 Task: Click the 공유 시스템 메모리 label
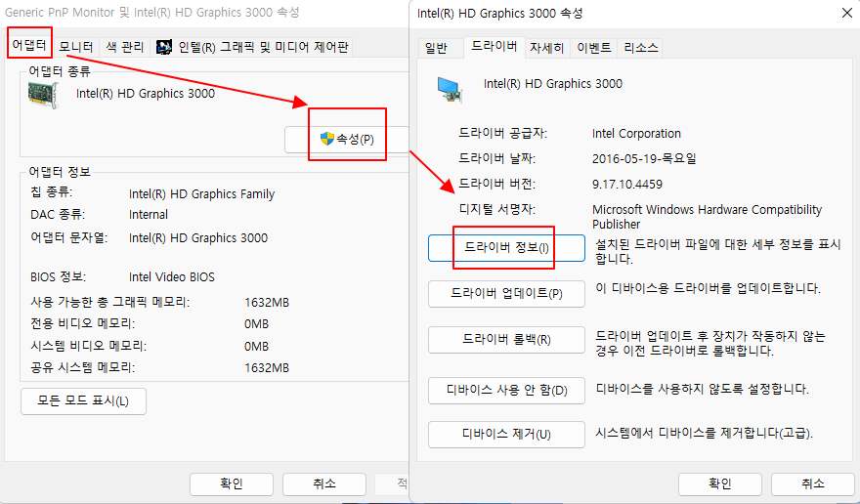pos(82,368)
